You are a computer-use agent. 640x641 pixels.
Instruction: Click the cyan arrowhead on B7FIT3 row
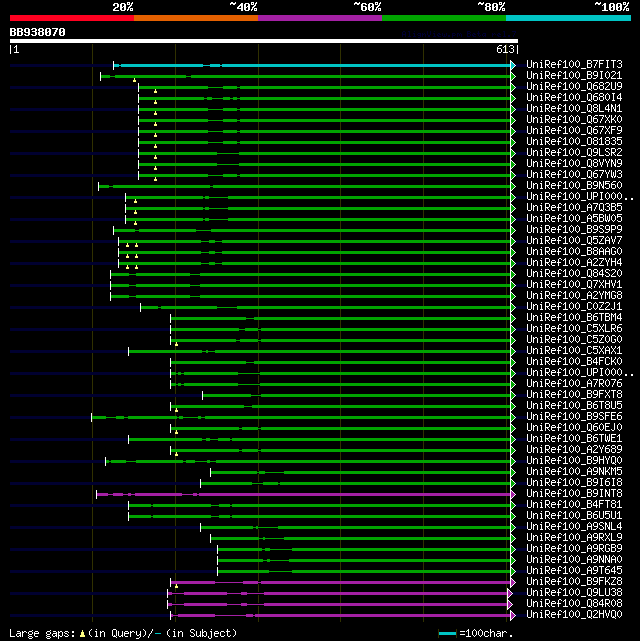coord(513,65)
